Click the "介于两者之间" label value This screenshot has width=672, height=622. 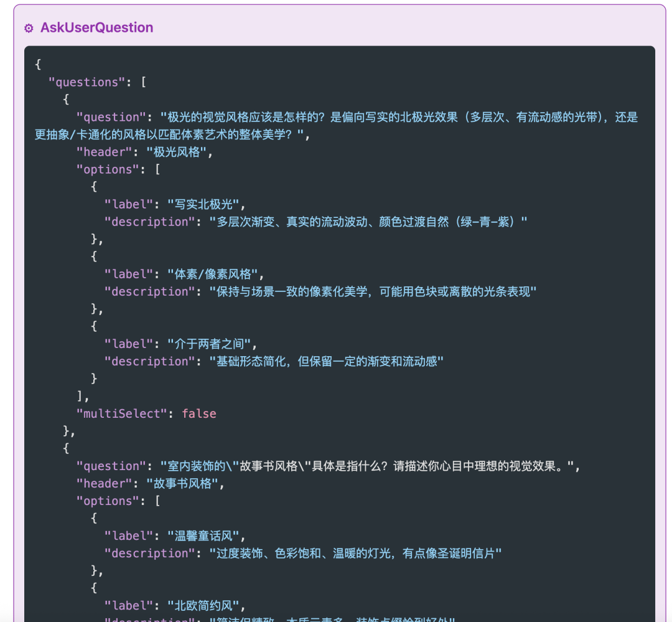coord(209,344)
